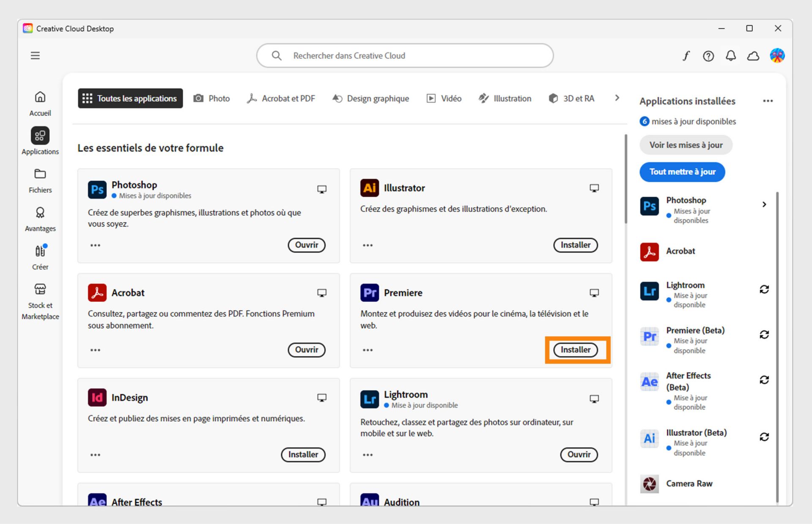Click the Photoshop card app icon
812x524 pixels.
[97, 189]
